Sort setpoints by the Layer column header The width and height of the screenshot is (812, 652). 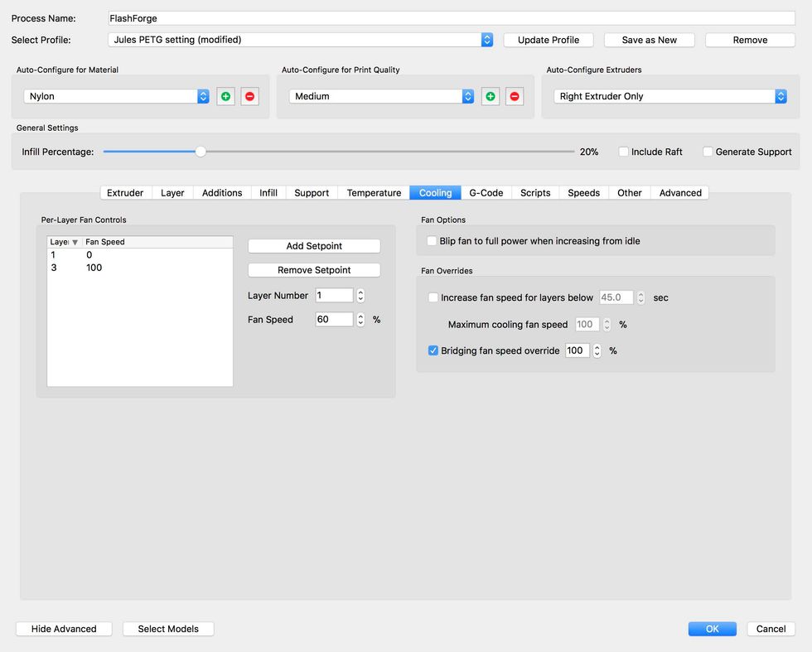click(65, 242)
